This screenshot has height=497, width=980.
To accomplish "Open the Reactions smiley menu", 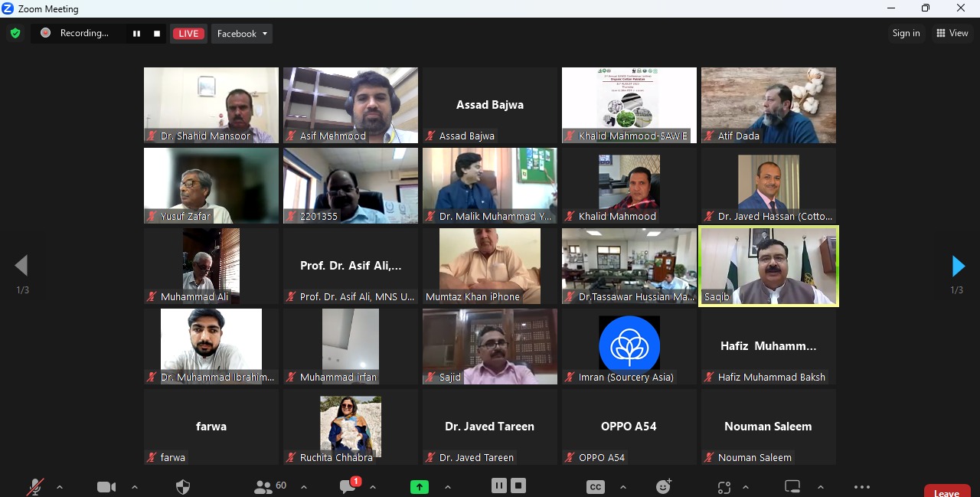I will pos(664,487).
